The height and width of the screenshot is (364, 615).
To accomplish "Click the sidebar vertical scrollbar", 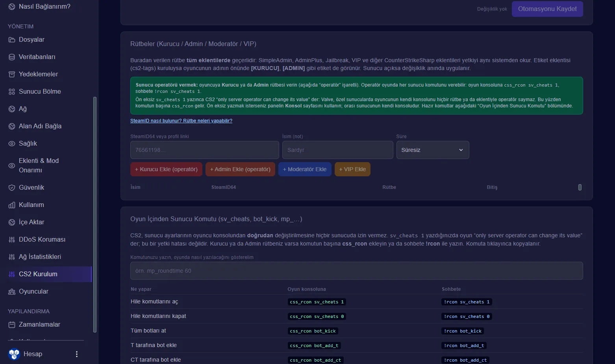I will pos(94,214).
